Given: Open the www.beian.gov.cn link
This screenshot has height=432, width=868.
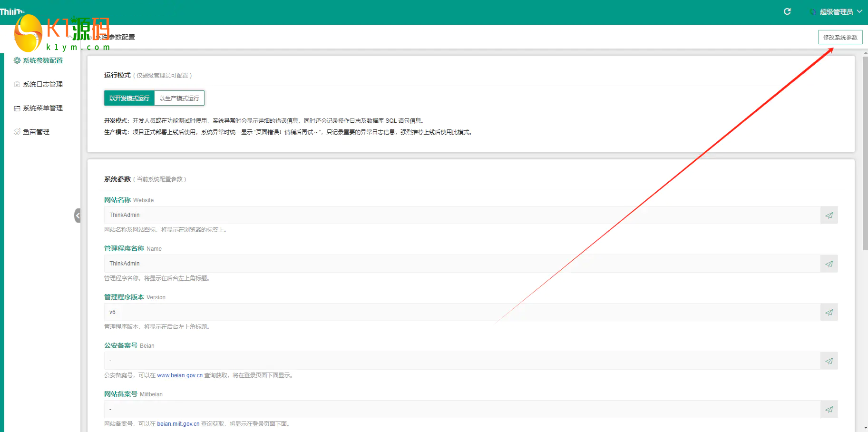Looking at the screenshot, I should click(x=180, y=375).
